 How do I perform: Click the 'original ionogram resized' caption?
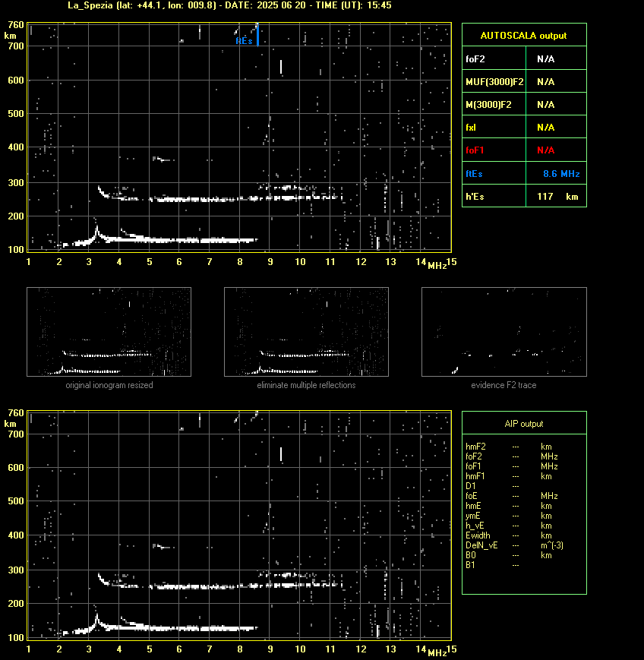pos(109,385)
